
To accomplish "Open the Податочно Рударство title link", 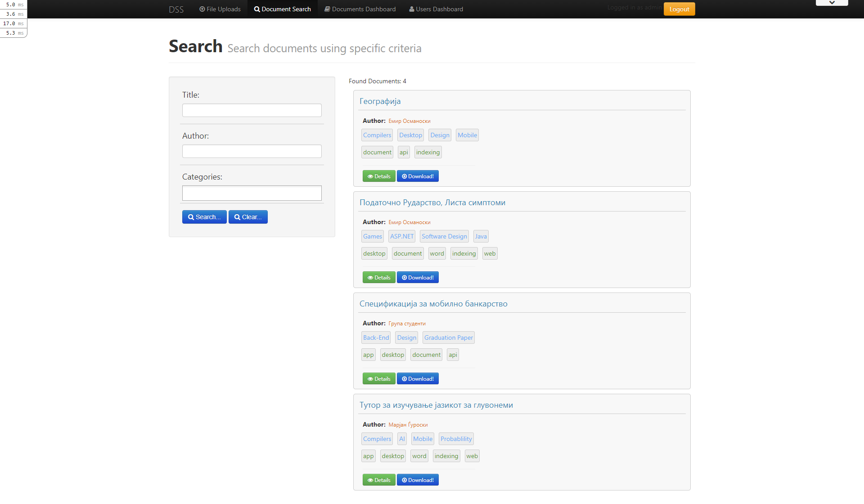I will (x=432, y=202).
